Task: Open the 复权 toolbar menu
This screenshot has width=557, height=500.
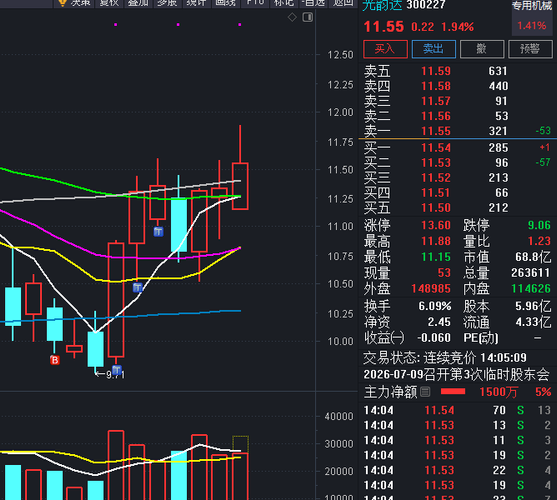Action: [109, 3]
